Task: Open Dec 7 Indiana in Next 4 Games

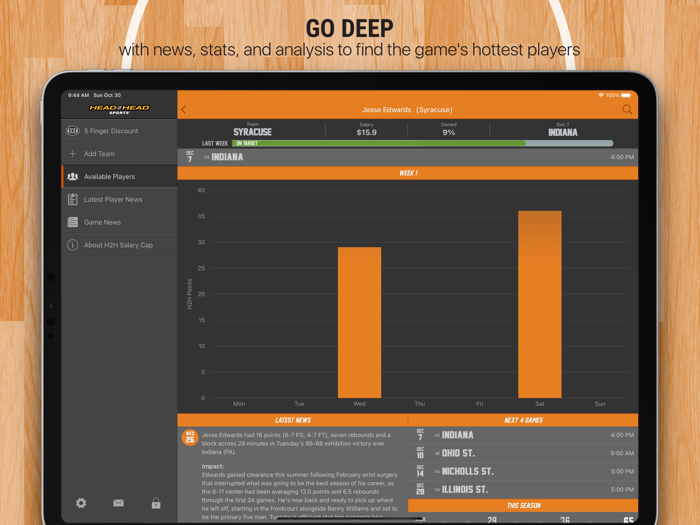Action: pyautogui.click(x=523, y=435)
